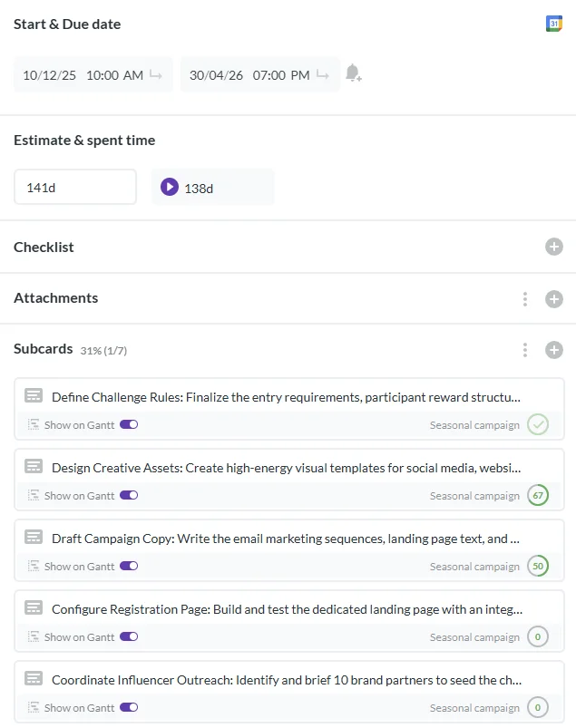The height and width of the screenshot is (728, 576).
Task: Click Gantt icon in Design Creative Assets row
Action: [34, 495]
